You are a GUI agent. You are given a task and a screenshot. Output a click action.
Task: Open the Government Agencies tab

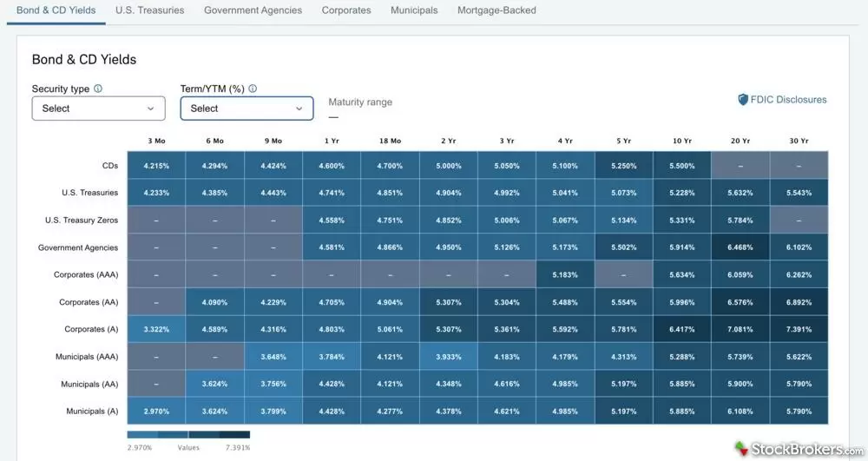click(253, 10)
